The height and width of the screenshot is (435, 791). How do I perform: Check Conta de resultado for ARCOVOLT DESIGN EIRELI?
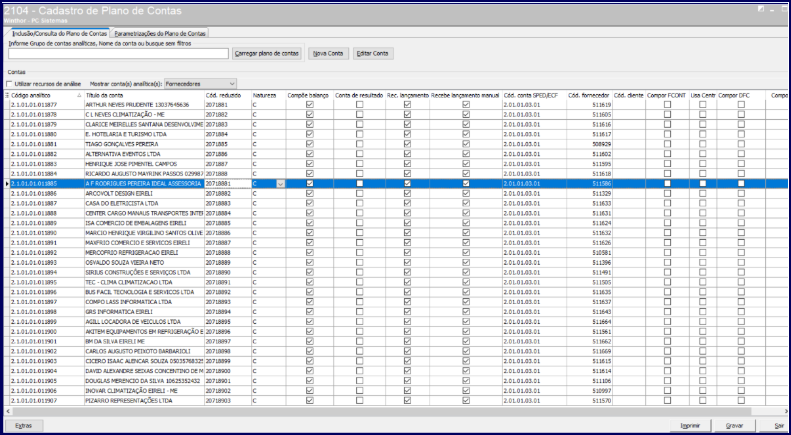(359, 193)
